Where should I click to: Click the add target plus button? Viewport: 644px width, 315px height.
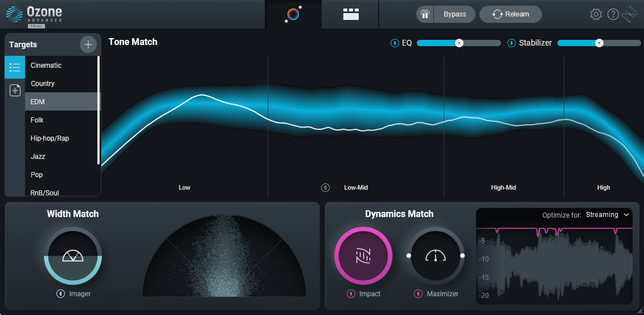coord(88,44)
